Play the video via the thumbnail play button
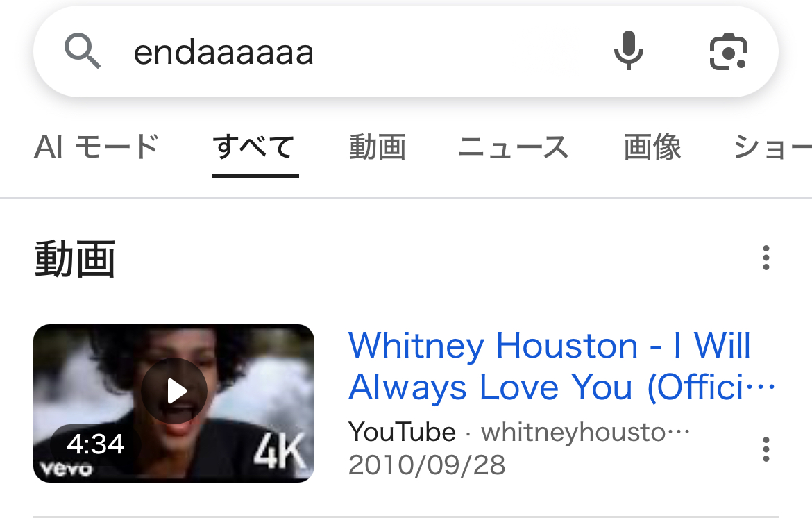 pos(174,391)
